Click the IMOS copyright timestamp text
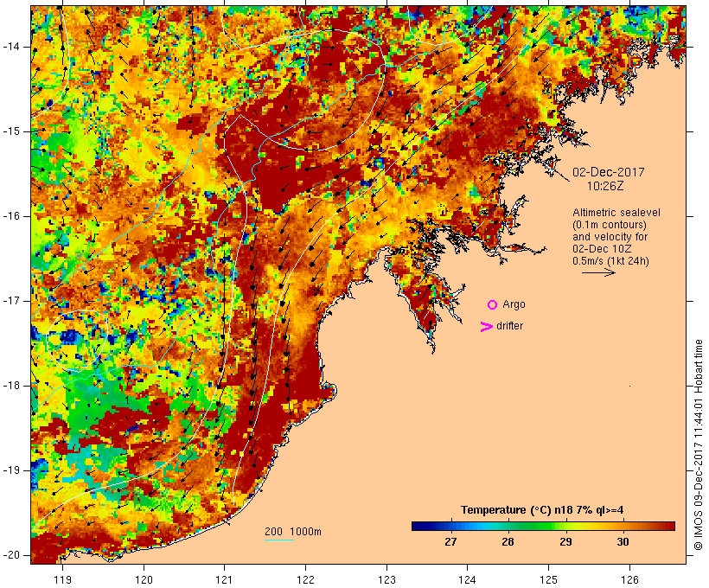This screenshot has width=709, height=588. (698, 445)
